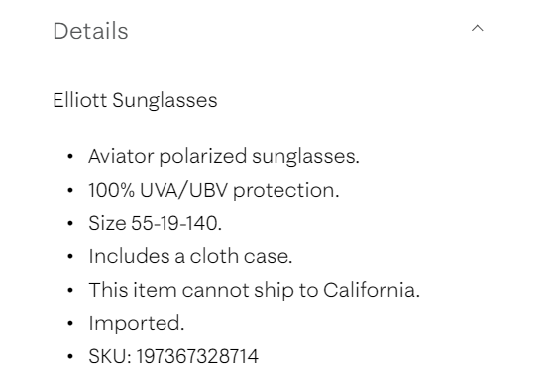The image size is (551, 392).
Task: Click 'Includes a cloth case' line
Action: pyautogui.click(x=190, y=256)
